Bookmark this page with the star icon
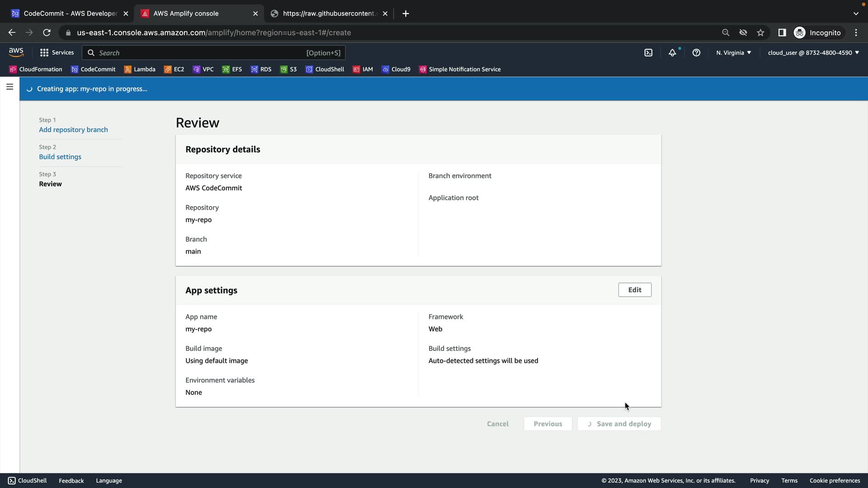 point(760,33)
